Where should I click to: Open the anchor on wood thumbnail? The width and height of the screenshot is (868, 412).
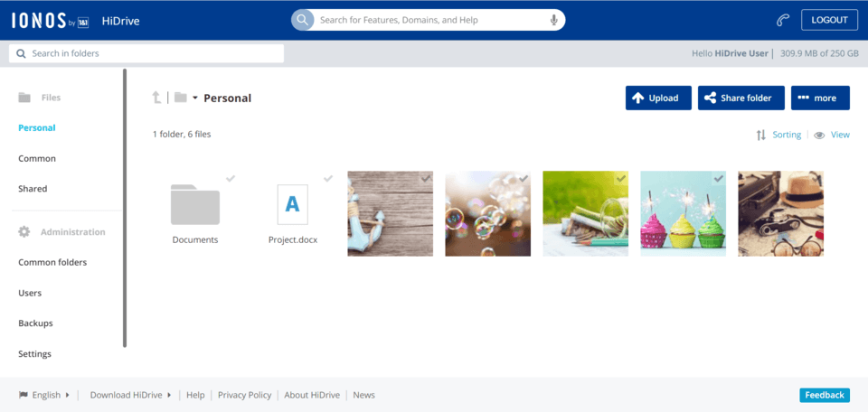(x=391, y=213)
